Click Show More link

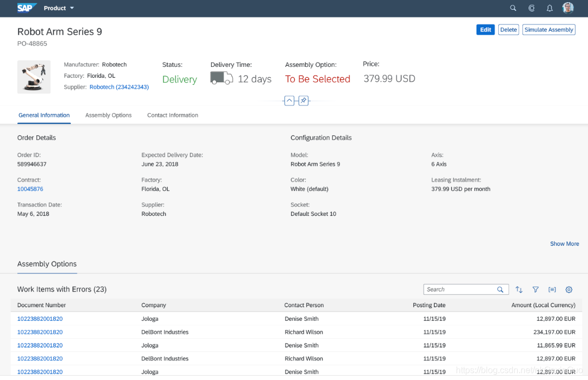pyautogui.click(x=565, y=244)
